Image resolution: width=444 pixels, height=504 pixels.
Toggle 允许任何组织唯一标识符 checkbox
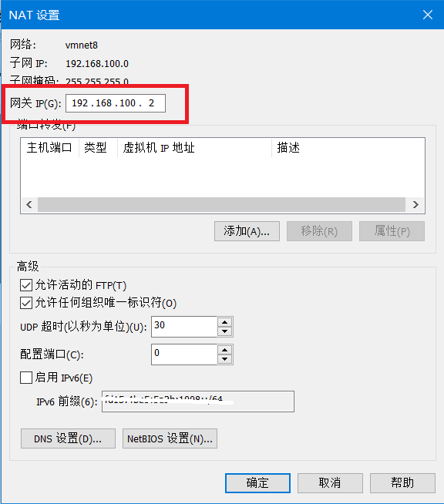click(26, 303)
